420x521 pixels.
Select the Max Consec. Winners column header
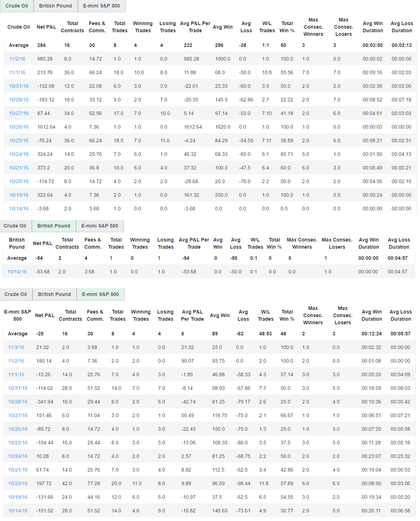pyautogui.click(x=313, y=27)
